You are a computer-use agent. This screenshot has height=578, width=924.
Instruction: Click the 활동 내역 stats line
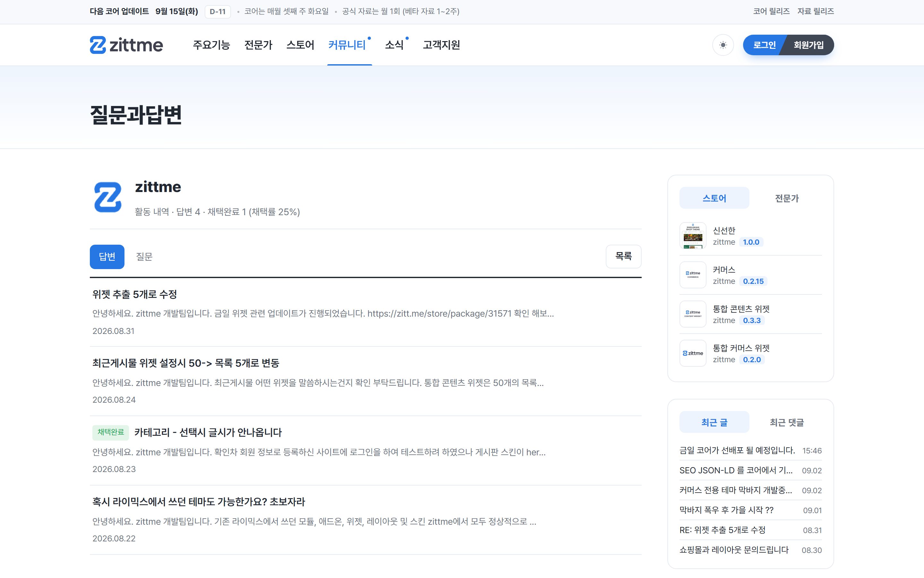217,212
